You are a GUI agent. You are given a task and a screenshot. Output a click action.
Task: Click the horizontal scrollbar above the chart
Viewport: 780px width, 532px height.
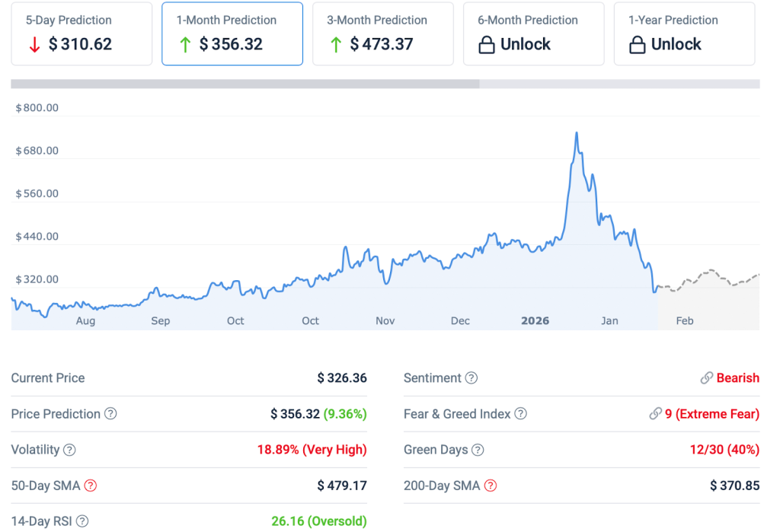pyautogui.click(x=245, y=84)
